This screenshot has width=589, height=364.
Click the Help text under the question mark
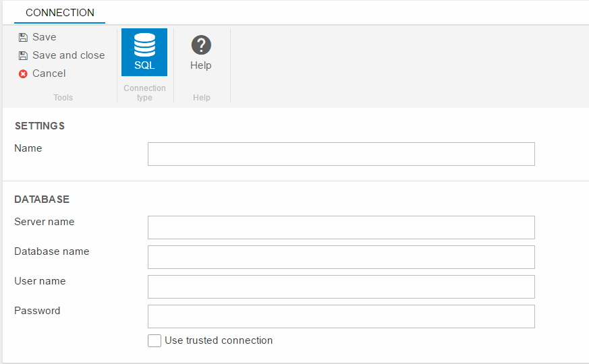point(201,65)
